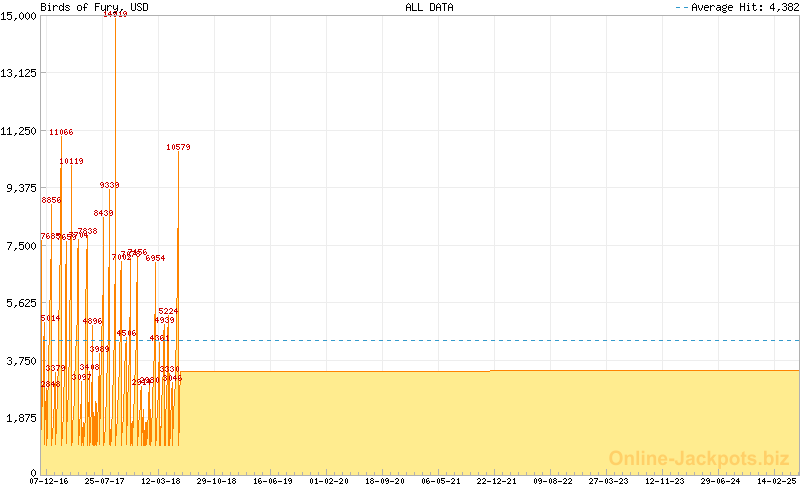Select the 1,875 y-axis label

[x=23, y=418]
